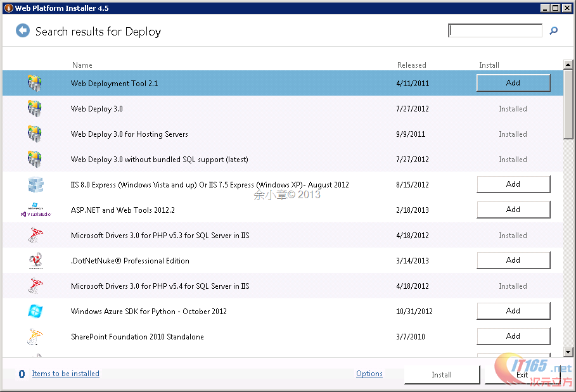This screenshot has width=576, height=392.
Task: Click the Web Deploy 3.0 product icon
Action: (35, 108)
